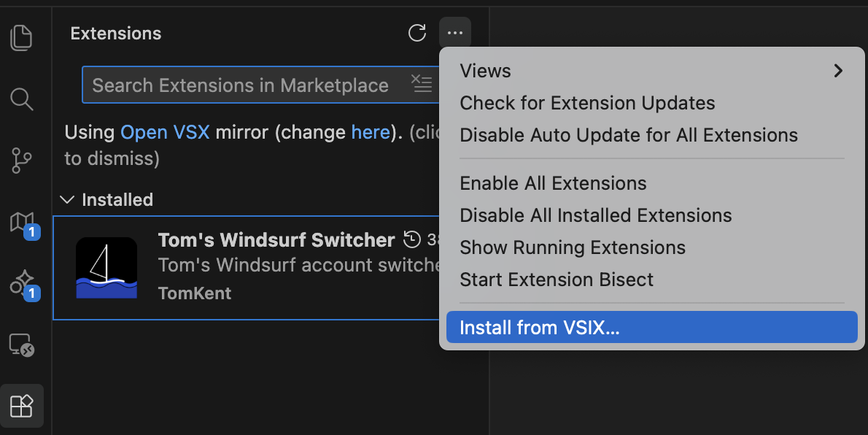Open the Remote Explorer icon

point(22,344)
